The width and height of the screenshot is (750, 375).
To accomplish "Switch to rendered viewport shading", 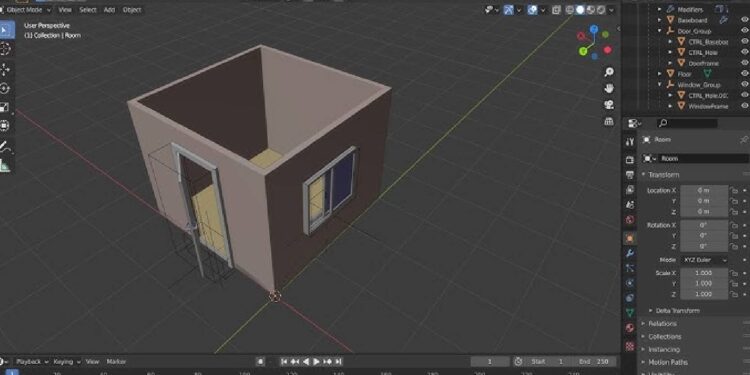I will (601, 10).
